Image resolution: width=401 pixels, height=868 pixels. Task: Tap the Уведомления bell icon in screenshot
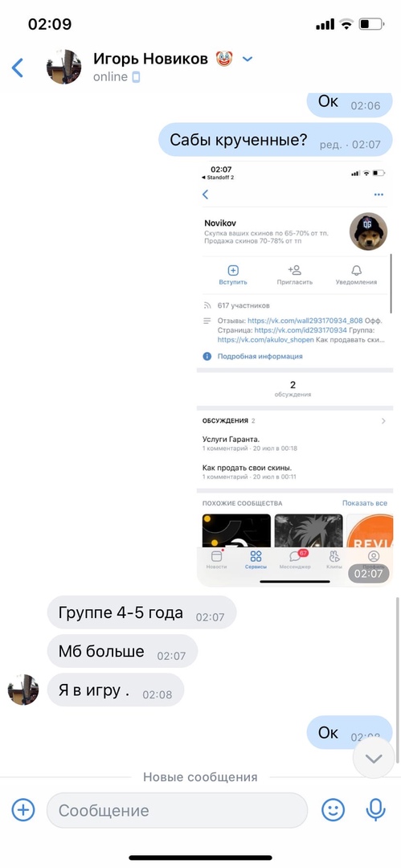(x=357, y=270)
